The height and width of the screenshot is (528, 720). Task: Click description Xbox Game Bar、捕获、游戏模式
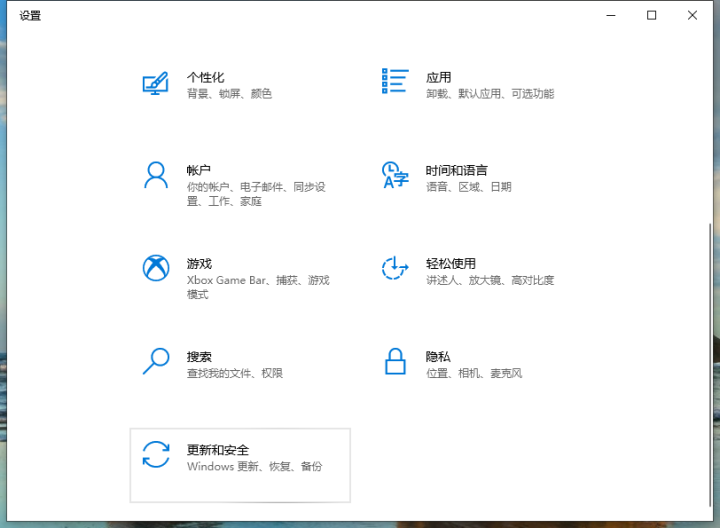258,287
